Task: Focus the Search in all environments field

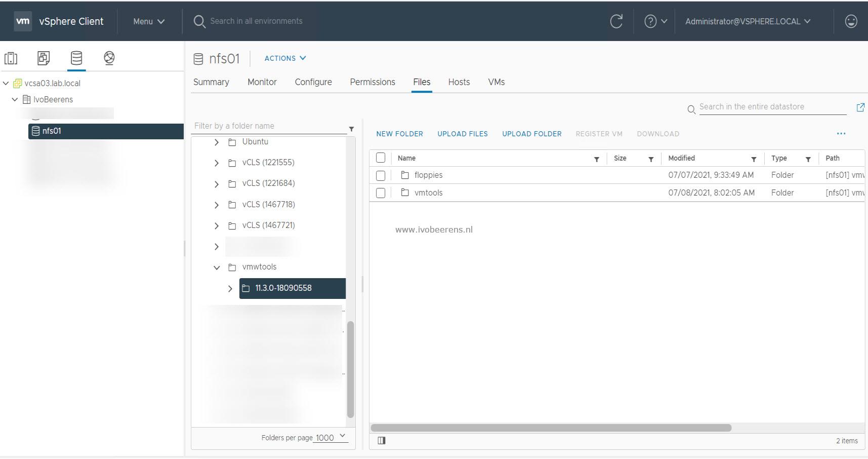Action: coord(256,21)
